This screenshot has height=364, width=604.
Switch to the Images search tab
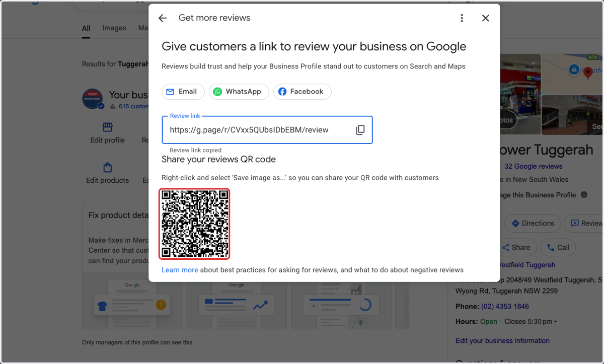[114, 28]
